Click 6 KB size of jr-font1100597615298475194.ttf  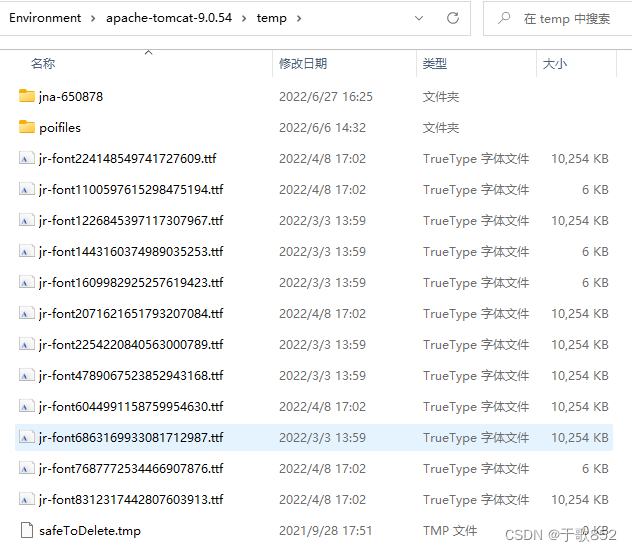tap(595, 190)
